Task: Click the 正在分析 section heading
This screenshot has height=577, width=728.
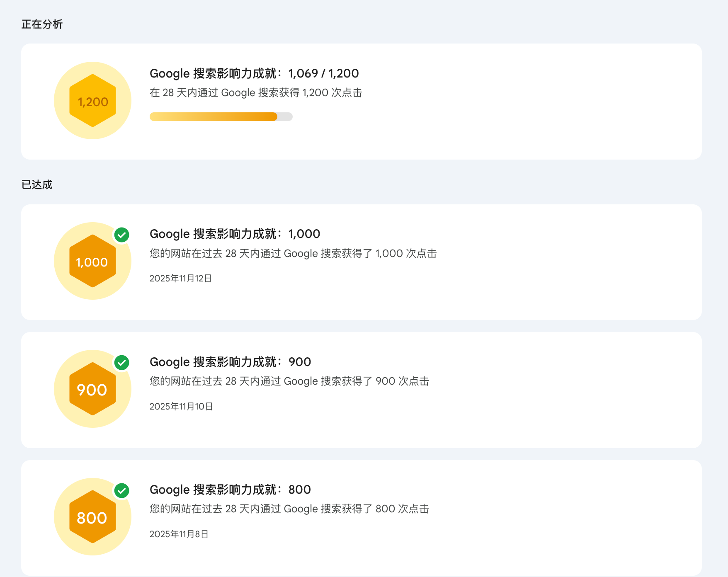Action: pyautogui.click(x=42, y=24)
